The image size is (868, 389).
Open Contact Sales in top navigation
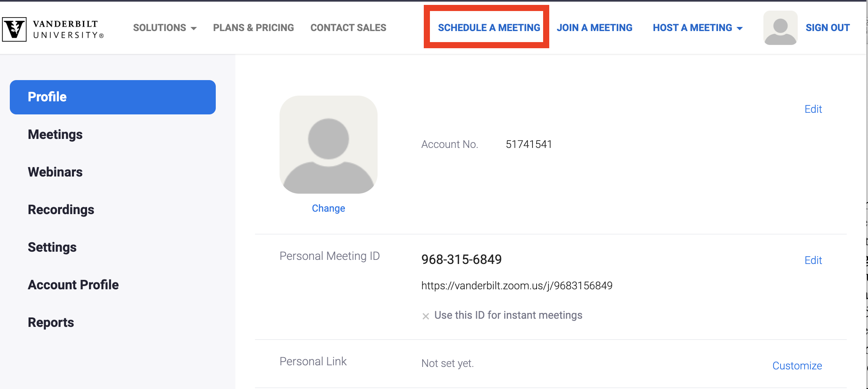click(348, 28)
